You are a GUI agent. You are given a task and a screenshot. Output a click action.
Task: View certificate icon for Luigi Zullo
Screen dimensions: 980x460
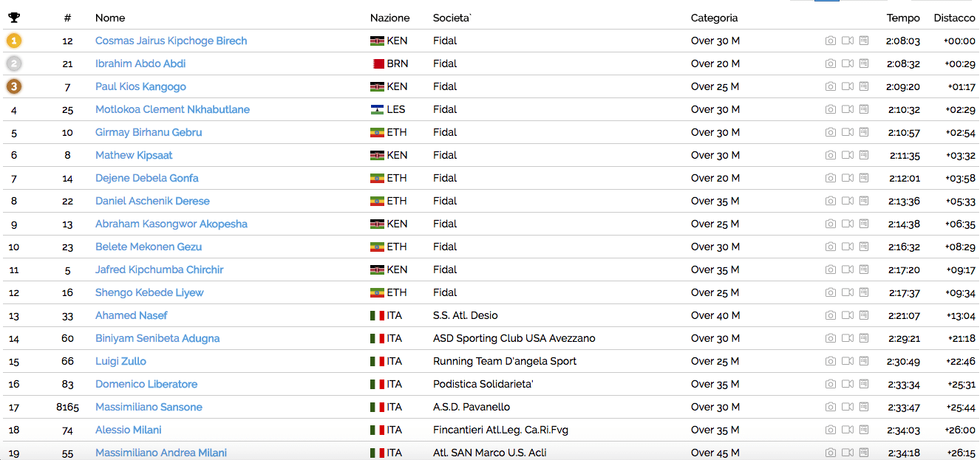coord(864,362)
